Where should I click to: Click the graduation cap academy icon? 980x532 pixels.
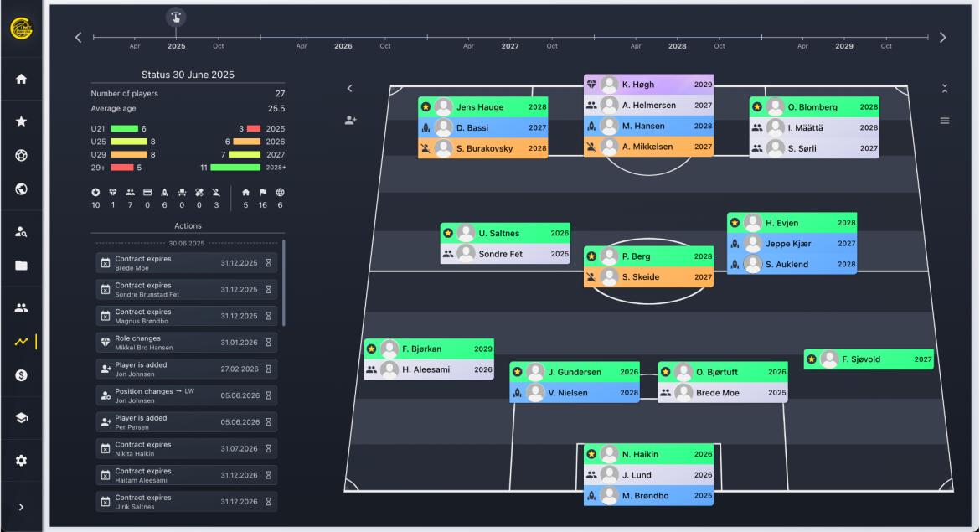point(21,418)
